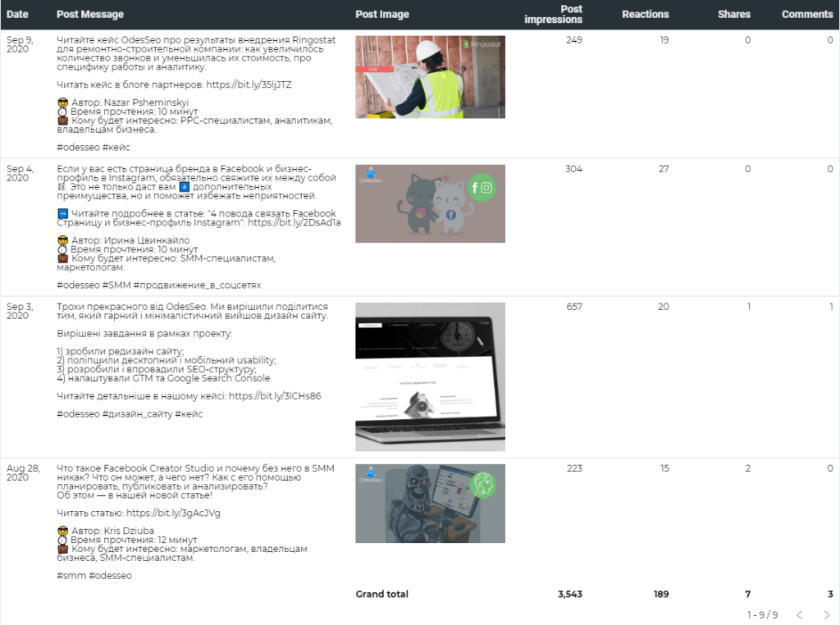Sort by Post impressions column header
This screenshot has height=625, width=840.
[x=553, y=15]
